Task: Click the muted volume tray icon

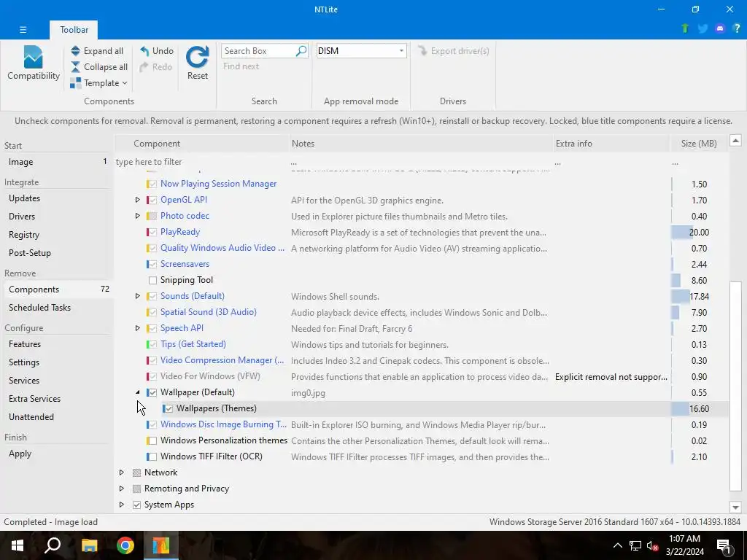Action: 653,545
